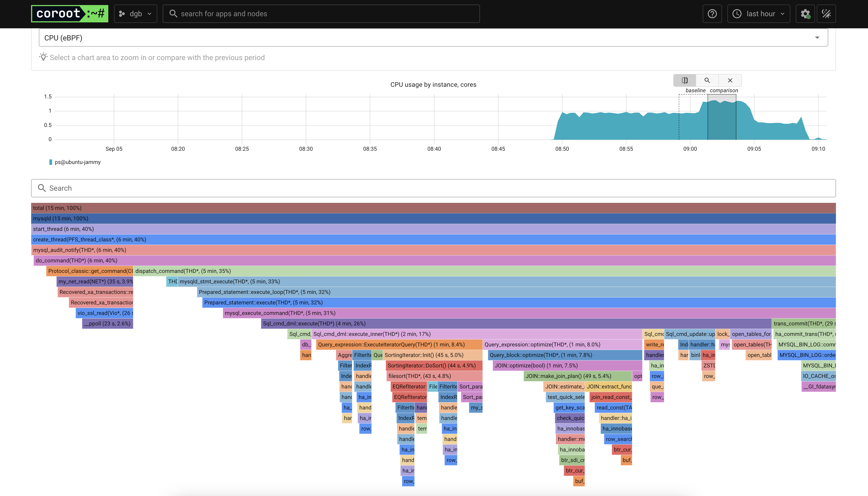Open the last hour time range picker
Viewport: 868px width, 496px height.
[x=759, y=14]
